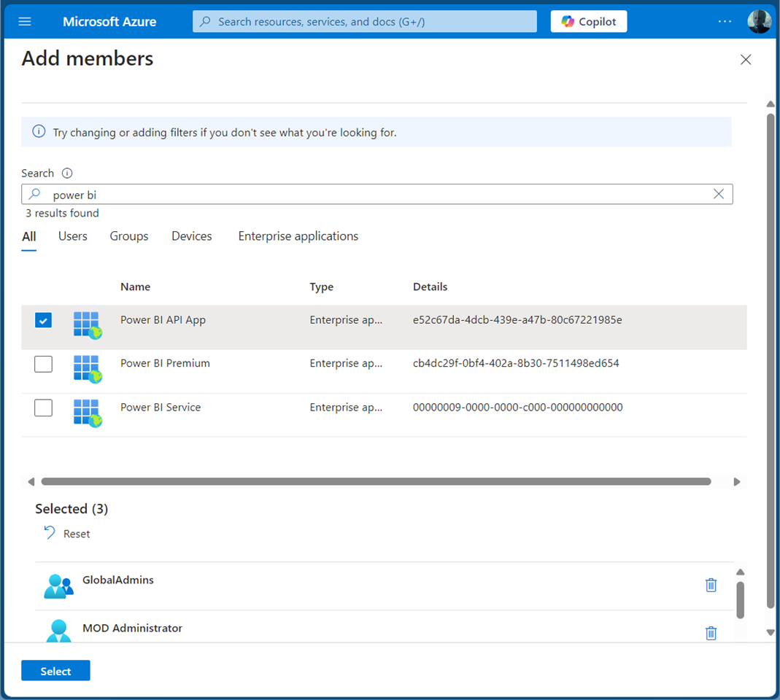Click the Search info tooltip icon
The height and width of the screenshot is (700, 780).
point(67,174)
